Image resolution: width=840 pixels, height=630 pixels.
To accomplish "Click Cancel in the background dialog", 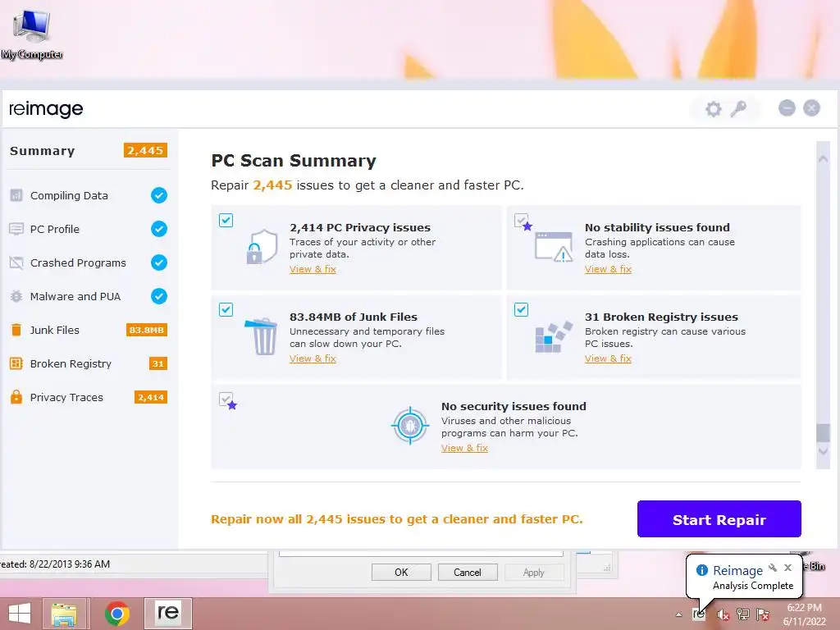I will pyautogui.click(x=467, y=572).
